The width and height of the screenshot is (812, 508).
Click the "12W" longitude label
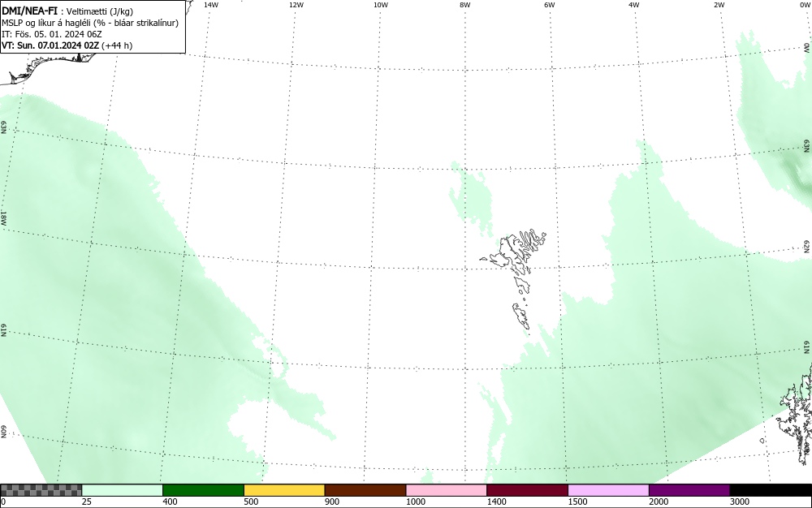[x=296, y=5]
